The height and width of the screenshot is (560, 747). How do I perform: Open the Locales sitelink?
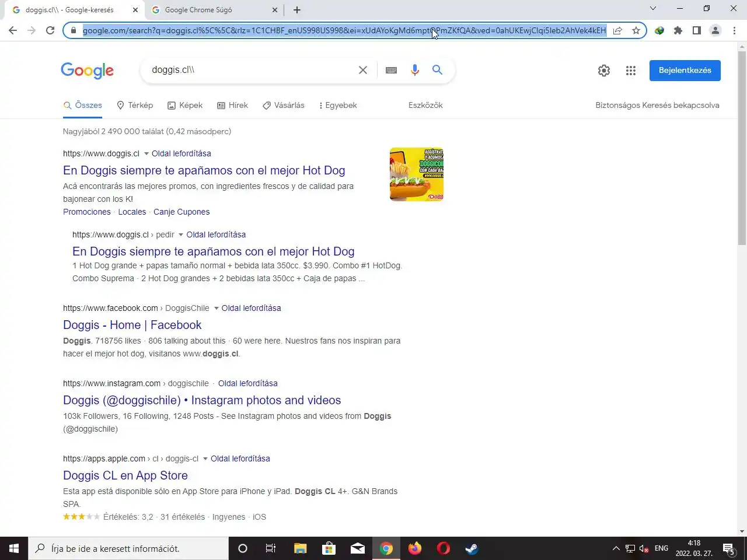coord(132,212)
